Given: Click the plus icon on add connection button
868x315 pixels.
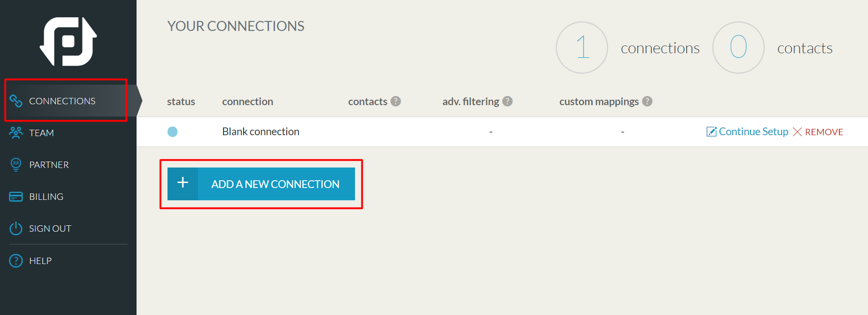Looking at the screenshot, I should tap(183, 183).
